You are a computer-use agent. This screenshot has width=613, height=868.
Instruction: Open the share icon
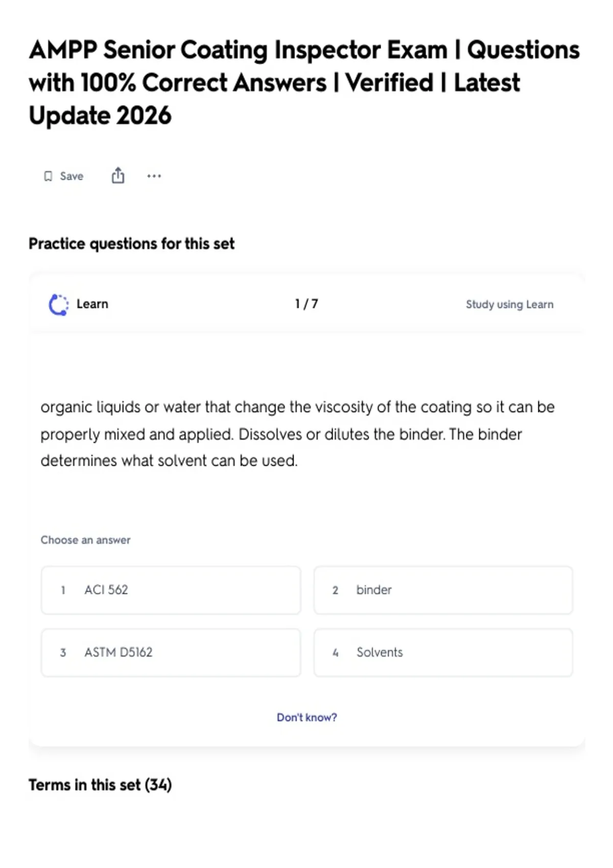tap(118, 175)
